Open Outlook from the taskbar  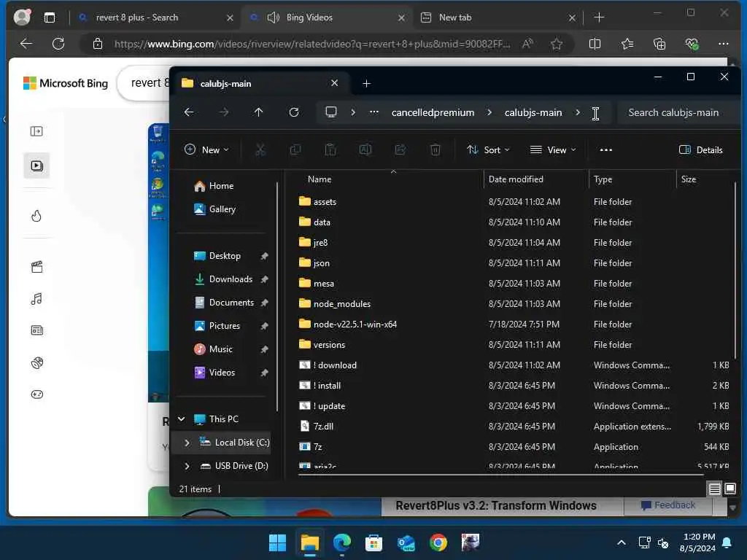[x=406, y=542]
